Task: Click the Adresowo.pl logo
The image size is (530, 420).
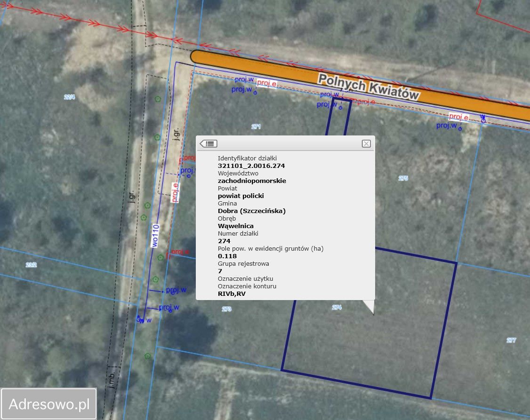Action: (x=49, y=404)
